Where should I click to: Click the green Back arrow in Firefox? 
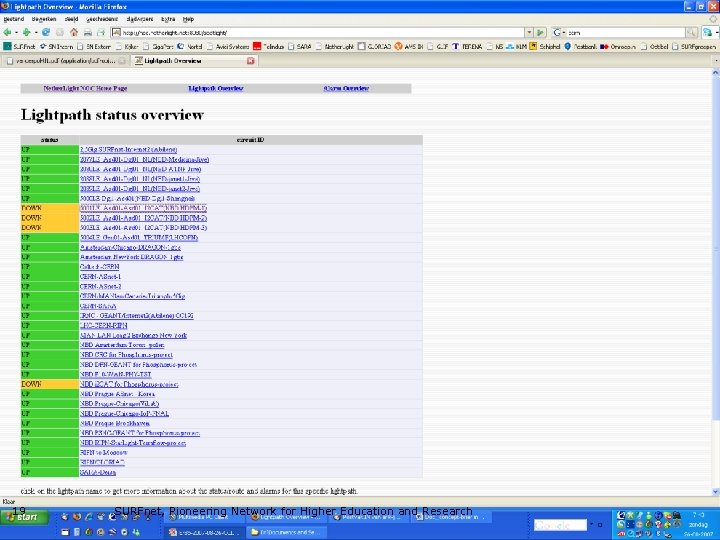tap(7, 33)
